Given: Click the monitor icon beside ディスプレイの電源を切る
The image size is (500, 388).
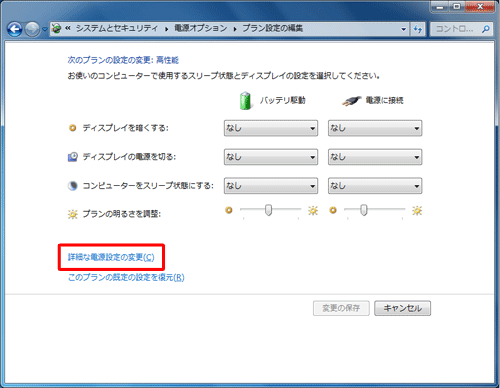Looking at the screenshot, I should pyautogui.click(x=73, y=157).
